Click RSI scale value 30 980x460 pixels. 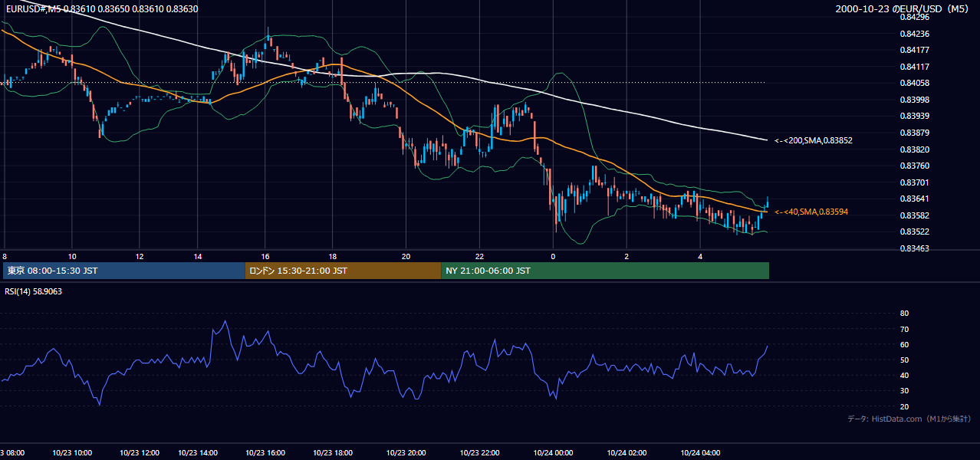pyautogui.click(x=904, y=390)
